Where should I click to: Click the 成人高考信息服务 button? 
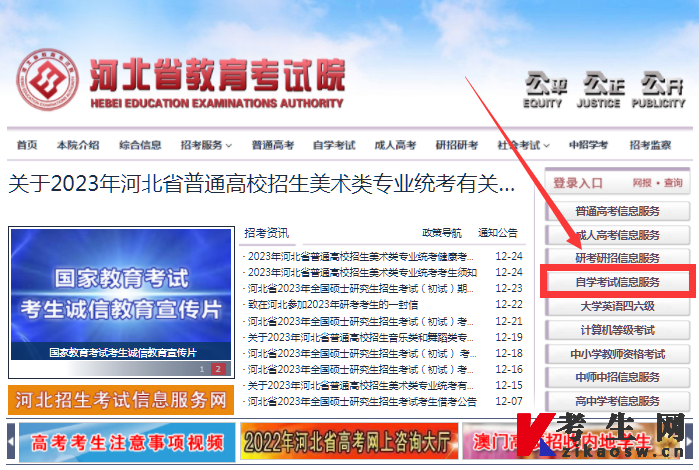(617, 235)
